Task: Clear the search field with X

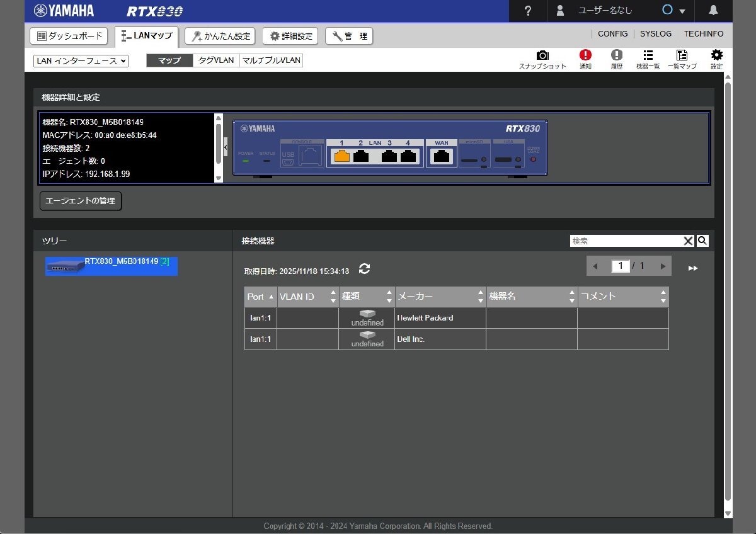Action: (688, 241)
